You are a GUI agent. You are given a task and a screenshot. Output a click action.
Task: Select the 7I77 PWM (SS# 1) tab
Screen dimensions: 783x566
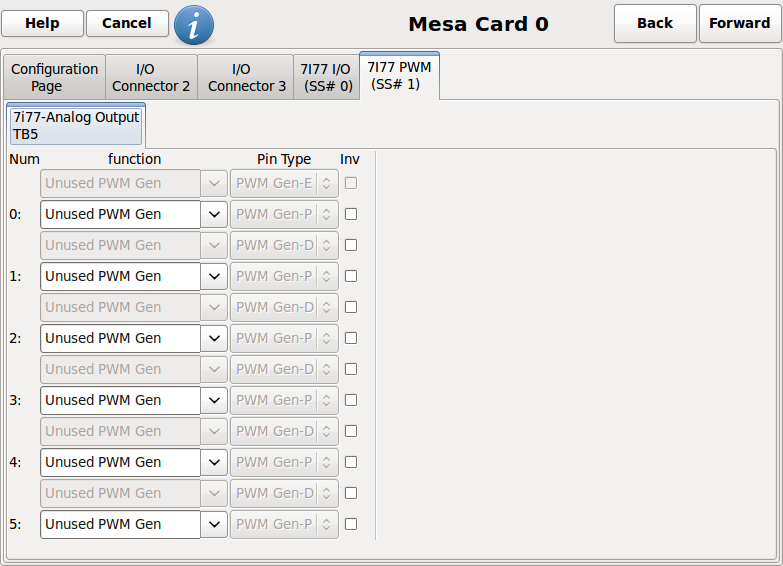[x=399, y=75]
